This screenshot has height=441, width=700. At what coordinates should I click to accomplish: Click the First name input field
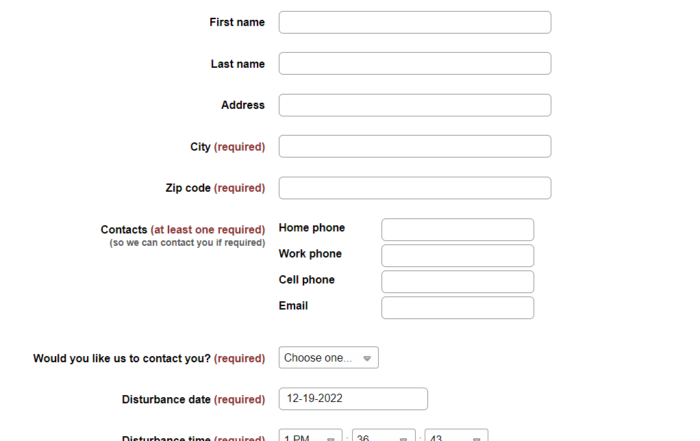point(414,22)
